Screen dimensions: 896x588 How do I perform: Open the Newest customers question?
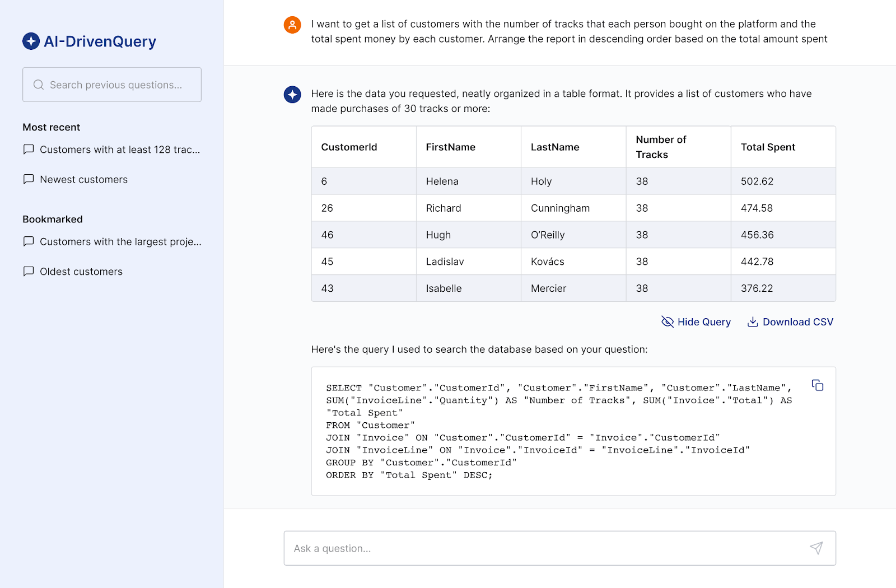pos(83,179)
